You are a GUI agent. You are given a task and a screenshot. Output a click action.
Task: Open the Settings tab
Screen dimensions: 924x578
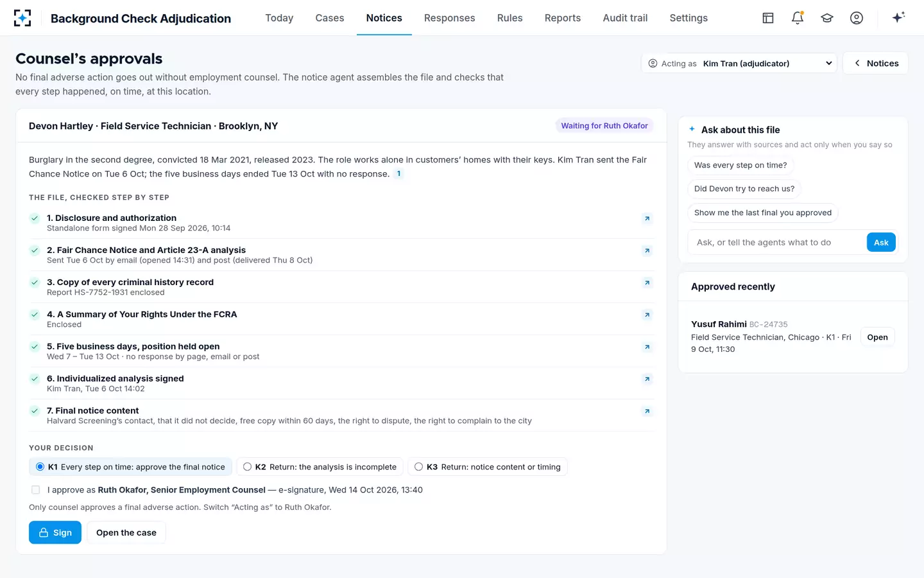(x=689, y=18)
